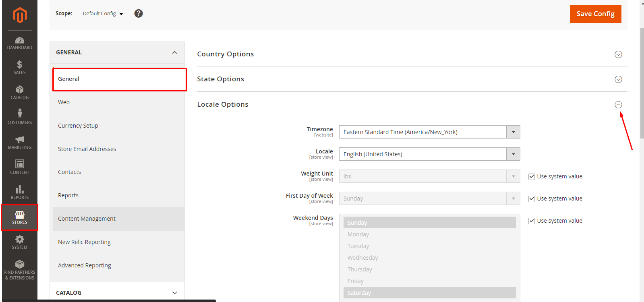Select Sunday in Weekend Days list
The image size is (644, 302).
(430, 223)
